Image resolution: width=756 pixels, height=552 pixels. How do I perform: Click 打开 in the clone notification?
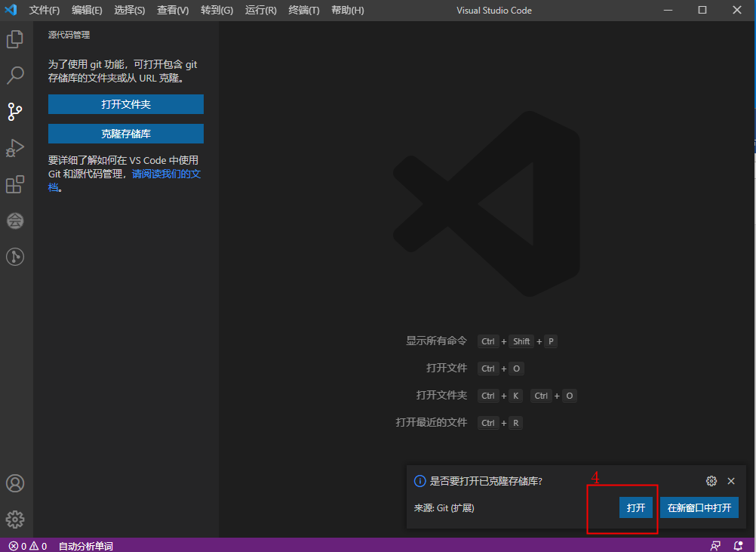click(636, 507)
